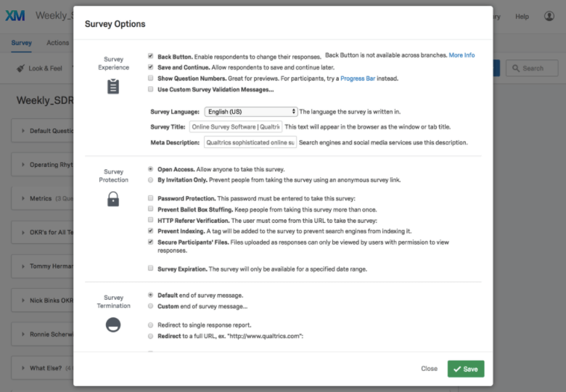
Task: Click the Survey Experience clipboard icon
Action: click(113, 86)
